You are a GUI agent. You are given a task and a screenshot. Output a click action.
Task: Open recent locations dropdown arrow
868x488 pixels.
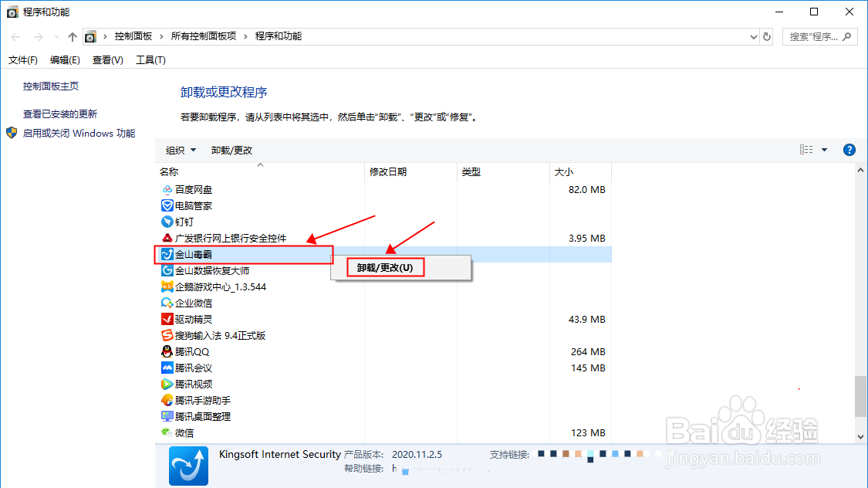[x=56, y=36]
